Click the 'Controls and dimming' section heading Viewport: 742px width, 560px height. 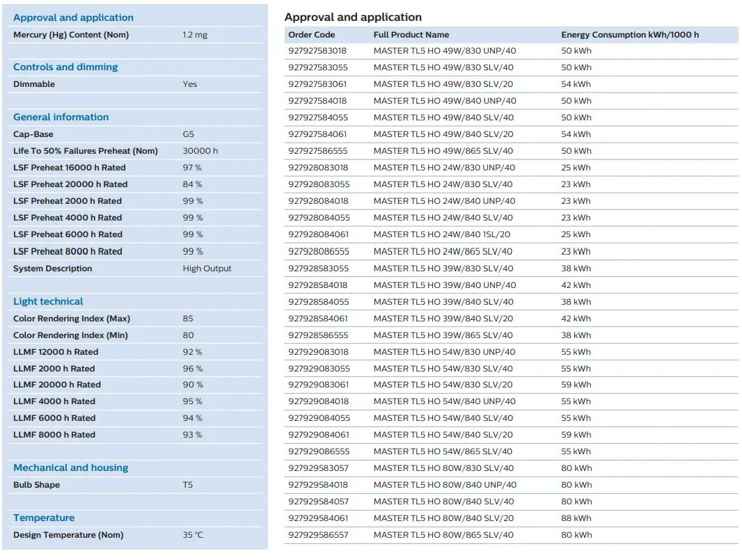point(65,67)
